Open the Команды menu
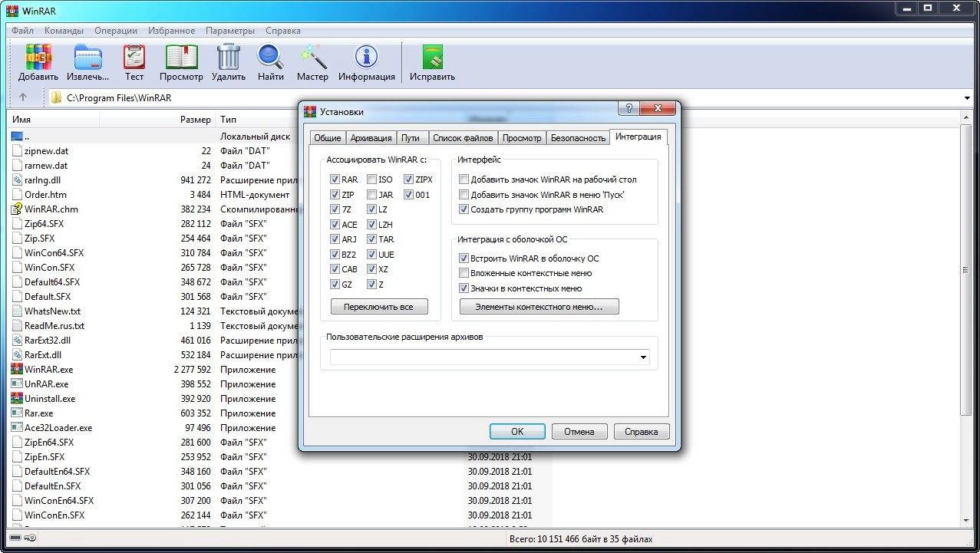980x553 pixels. 64,31
